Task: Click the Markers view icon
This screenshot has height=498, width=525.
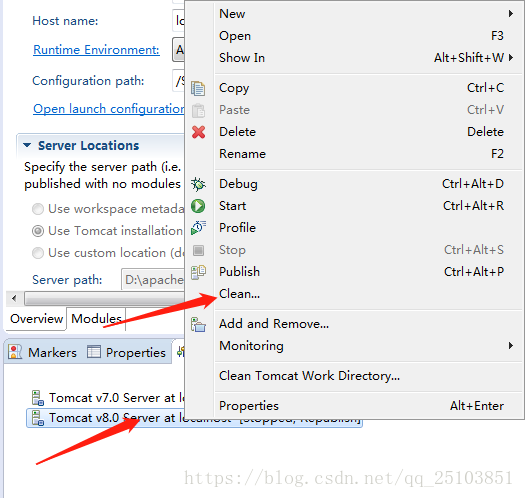Action: coord(15,352)
